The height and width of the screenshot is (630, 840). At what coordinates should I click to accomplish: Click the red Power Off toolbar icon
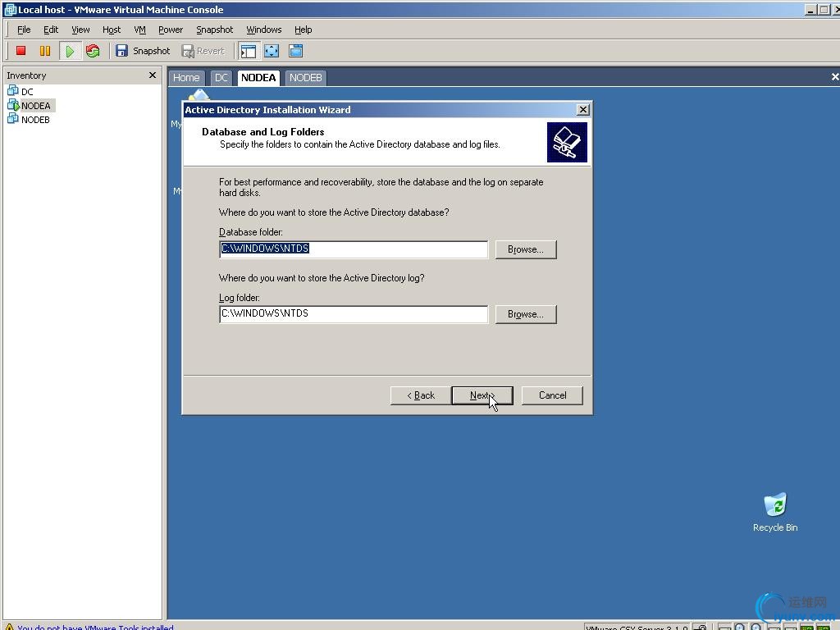tap(21, 51)
